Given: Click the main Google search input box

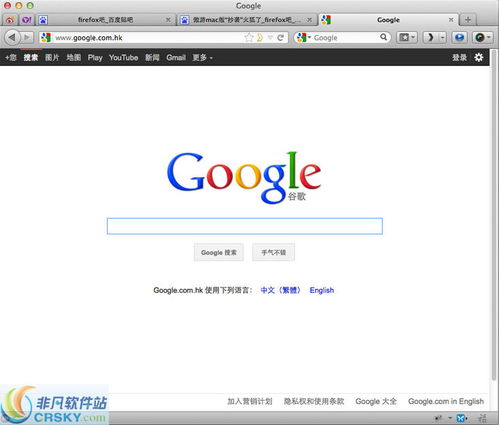Looking at the screenshot, I should 245,226.
